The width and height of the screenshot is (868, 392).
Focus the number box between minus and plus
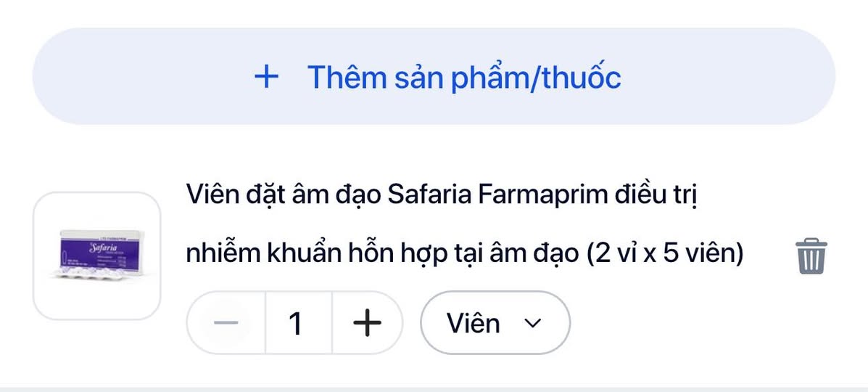coord(296,323)
